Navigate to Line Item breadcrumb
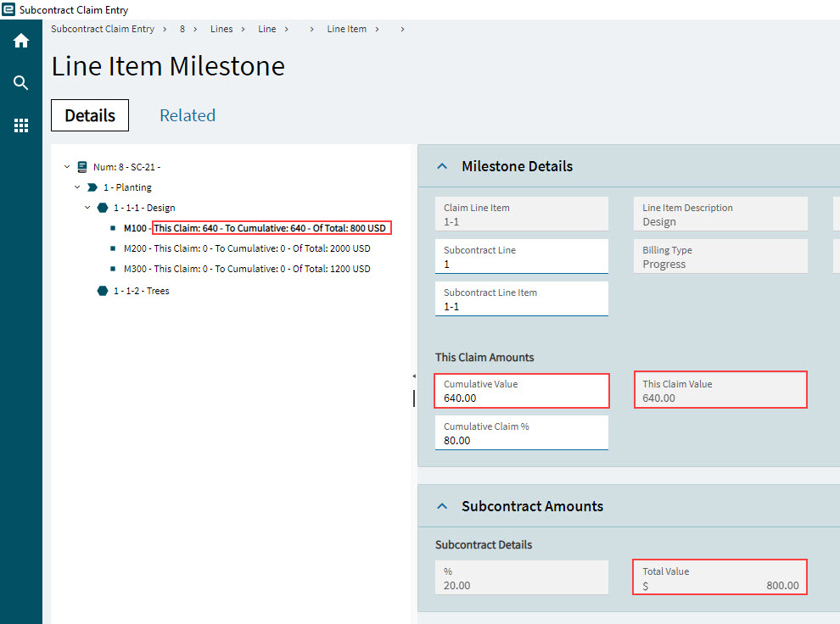This screenshot has height=624, width=840. 347,29
